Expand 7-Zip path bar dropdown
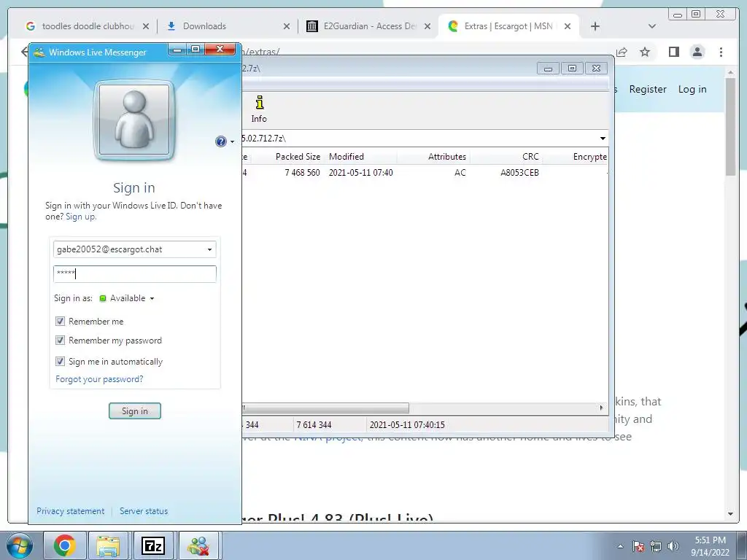Image resolution: width=747 pixels, height=560 pixels. (603, 139)
